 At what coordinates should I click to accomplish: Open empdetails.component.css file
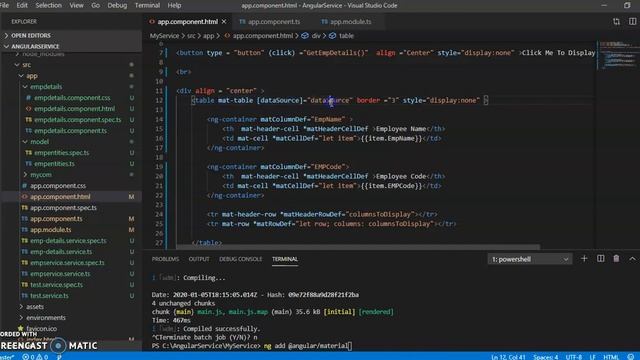[x=72, y=98]
